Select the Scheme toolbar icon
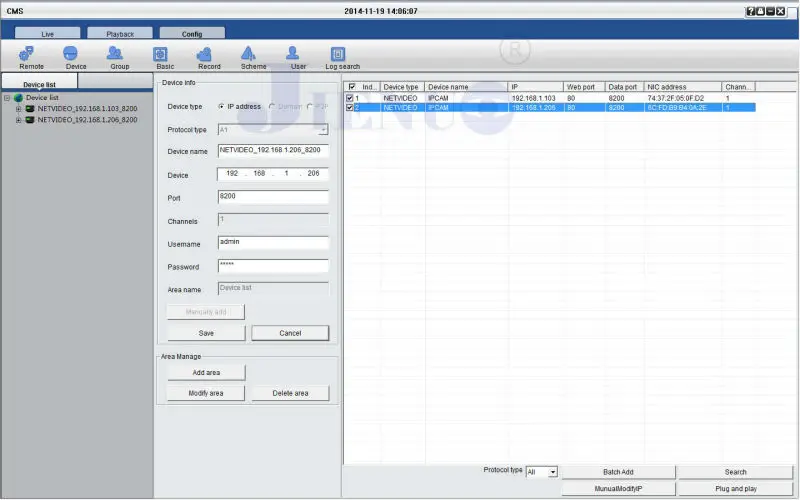The height and width of the screenshot is (500, 800). (x=253, y=54)
